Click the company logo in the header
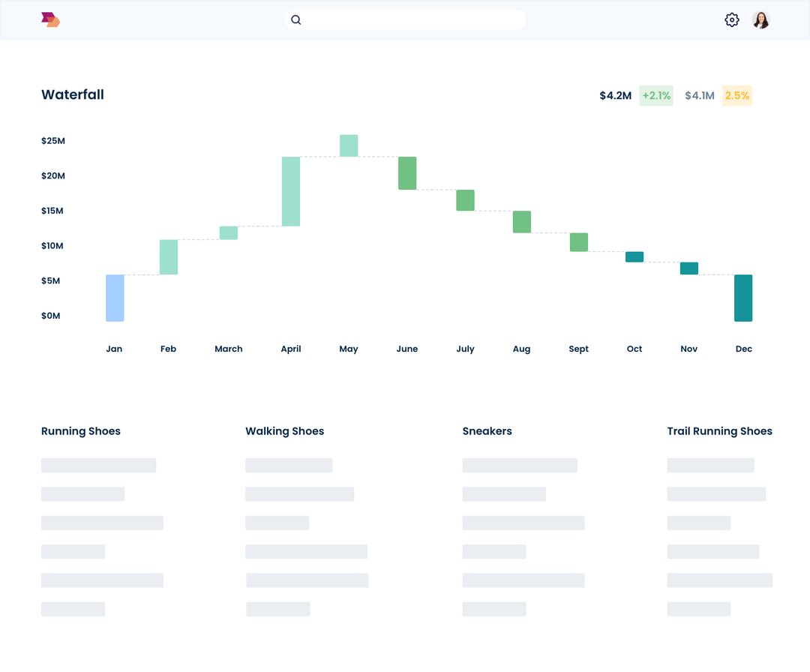This screenshot has height=672, width=810. tap(49, 19)
